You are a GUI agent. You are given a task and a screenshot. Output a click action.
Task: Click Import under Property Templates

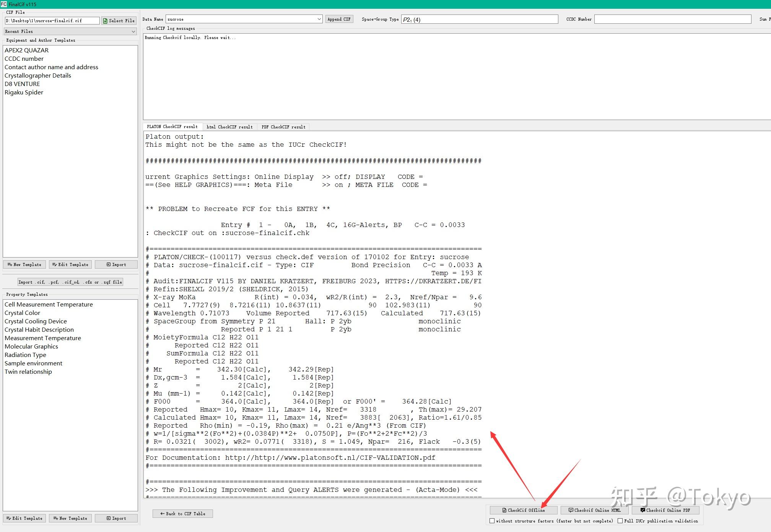(116, 518)
